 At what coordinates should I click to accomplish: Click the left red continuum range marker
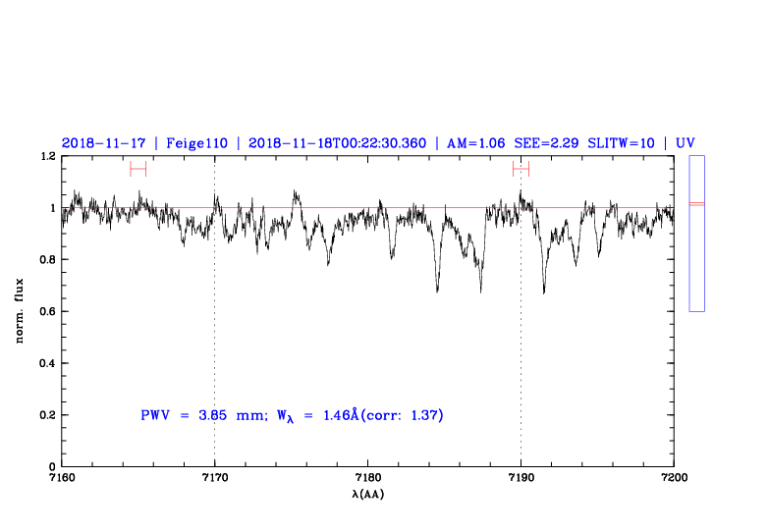(x=137, y=169)
